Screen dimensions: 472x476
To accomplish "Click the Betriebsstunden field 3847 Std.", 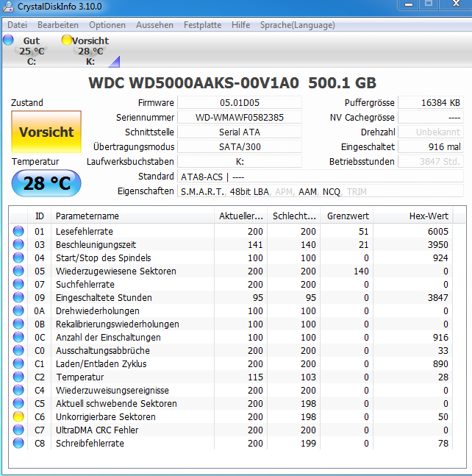I will point(431,162).
